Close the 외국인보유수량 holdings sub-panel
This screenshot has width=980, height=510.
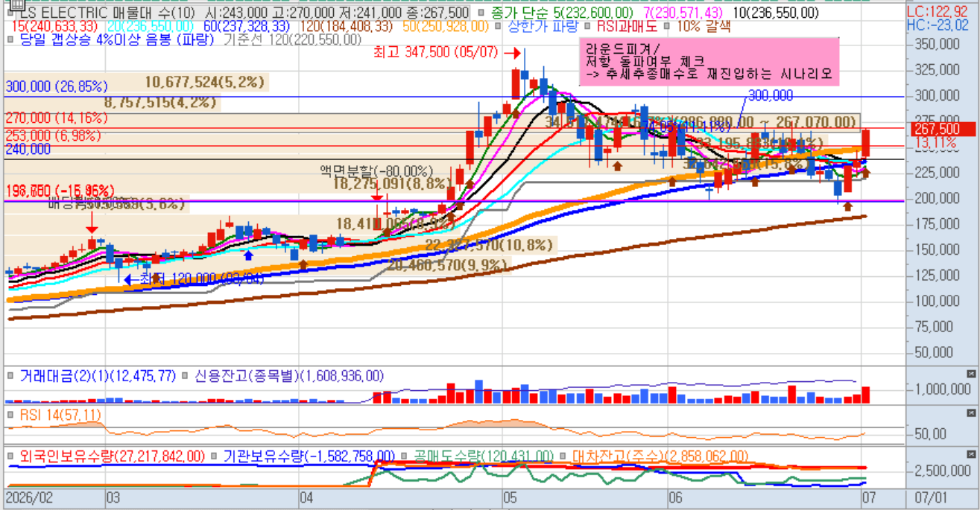coord(971,453)
